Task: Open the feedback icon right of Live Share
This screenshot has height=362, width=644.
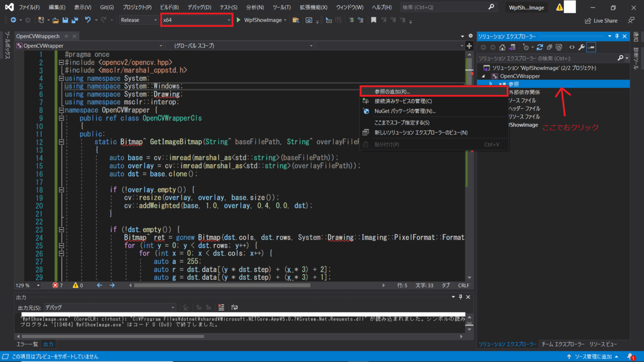Action: (632, 20)
